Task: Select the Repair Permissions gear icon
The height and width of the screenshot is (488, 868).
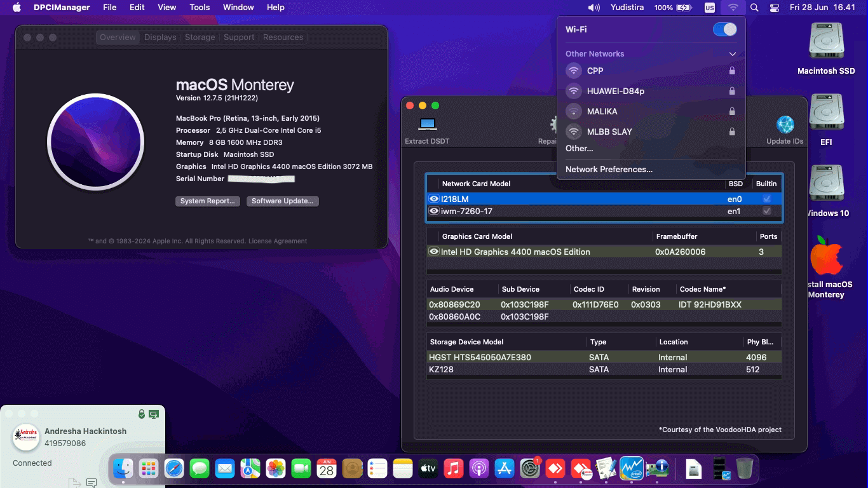Action: 552,125
